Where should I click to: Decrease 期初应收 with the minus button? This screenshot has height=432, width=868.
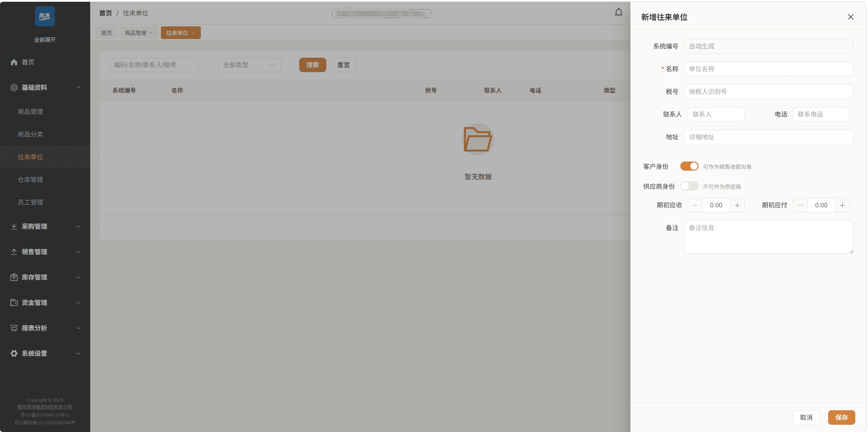pos(695,205)
